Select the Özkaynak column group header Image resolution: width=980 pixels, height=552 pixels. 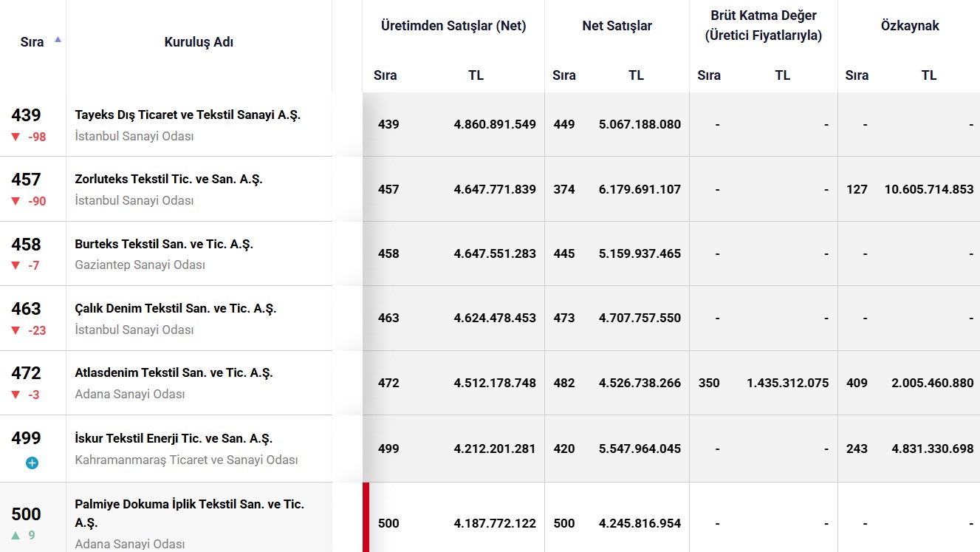909,26
